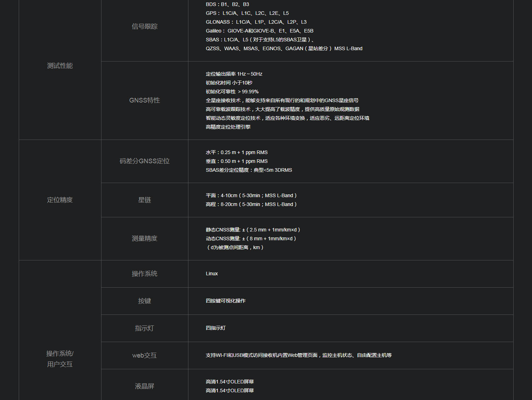Click the 指示灯 row label

click(x=145, y=328)
